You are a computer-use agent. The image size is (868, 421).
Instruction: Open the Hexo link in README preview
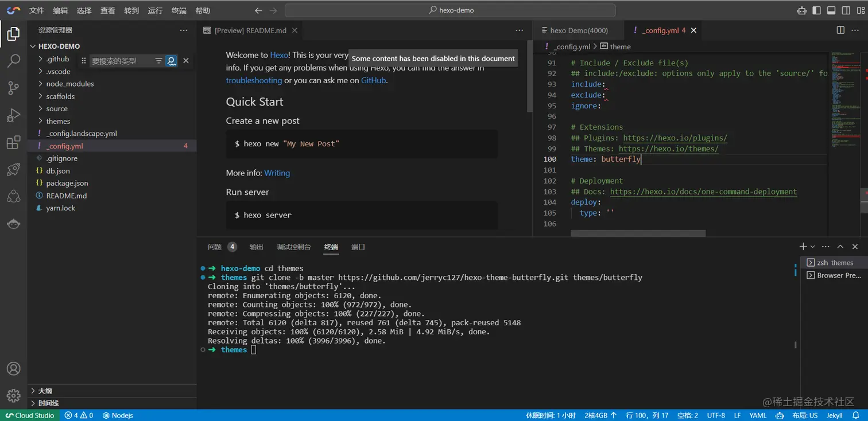279,55
